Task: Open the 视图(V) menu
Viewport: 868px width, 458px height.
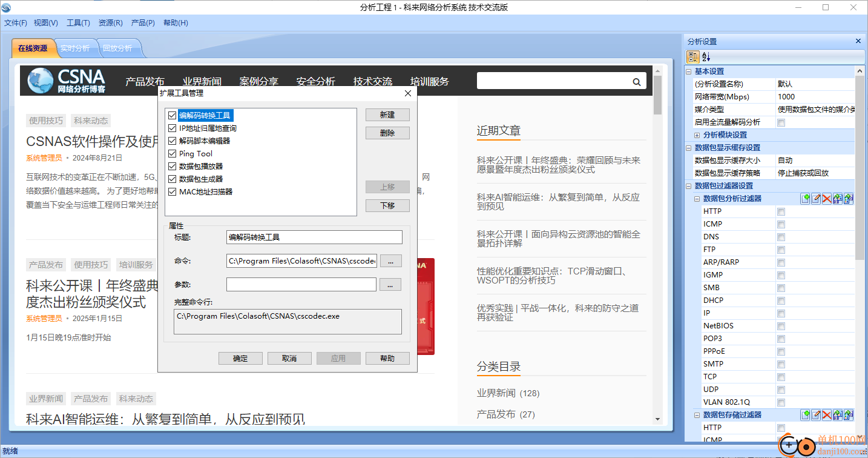Action: pyautogui.click(x=46, y=23)
